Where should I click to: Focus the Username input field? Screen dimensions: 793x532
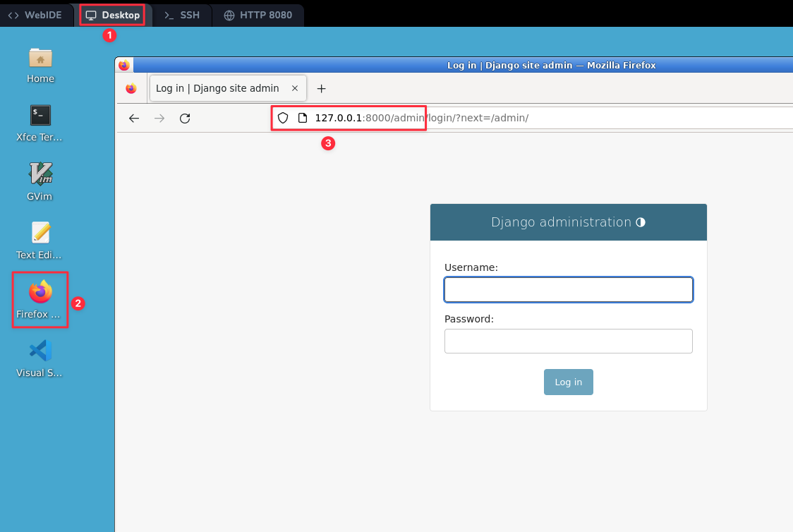point(568,290)
